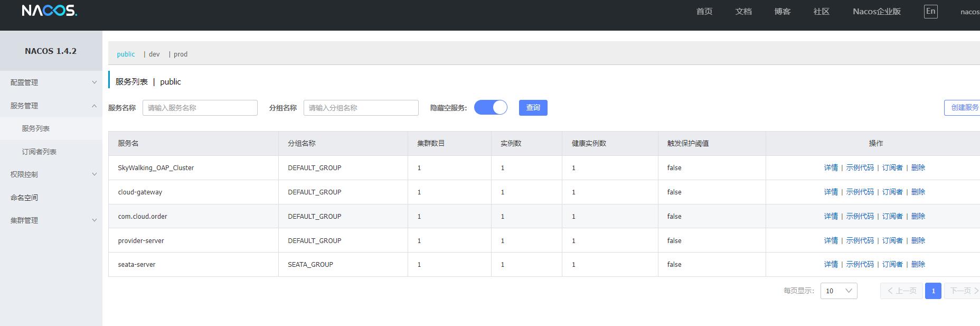This screenshot has height=326, width=980.
Task: Open 详情 for SkyWalking_OAP_Cluster
Action: [x=831, y=167]
